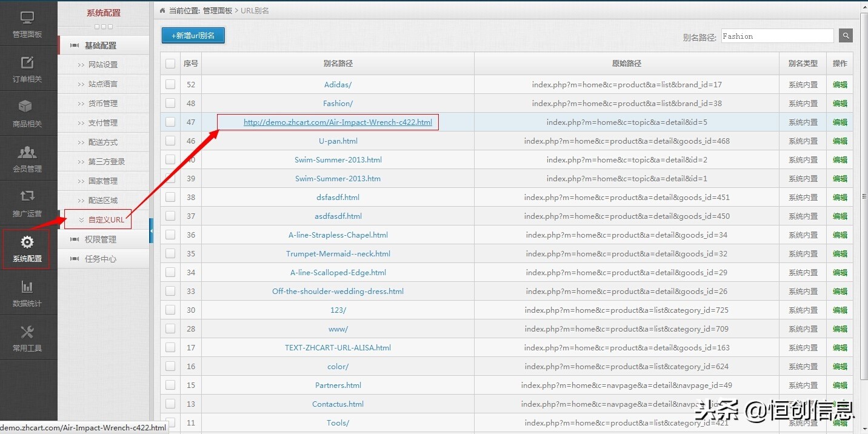Expand the 权限管理 section
The height and width of the screenshot is (434, 868).
[x=104, y=239]
